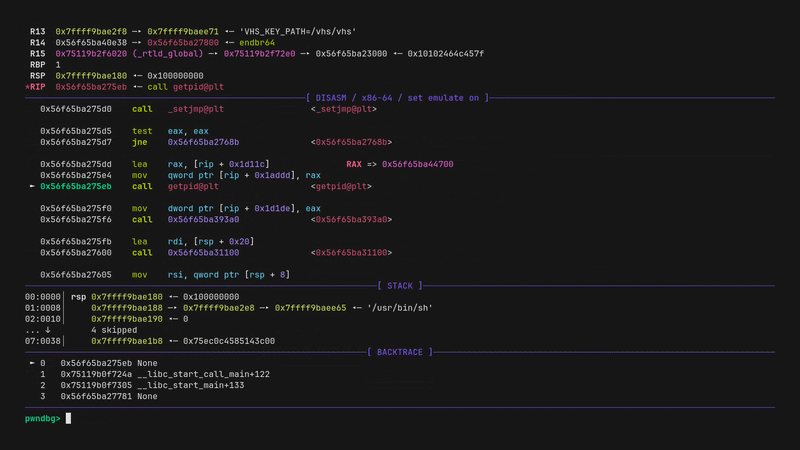Click stack value 0x75ec0c4585143c00
The height and width of the screenshot is (450, 800).
(229, 341)
